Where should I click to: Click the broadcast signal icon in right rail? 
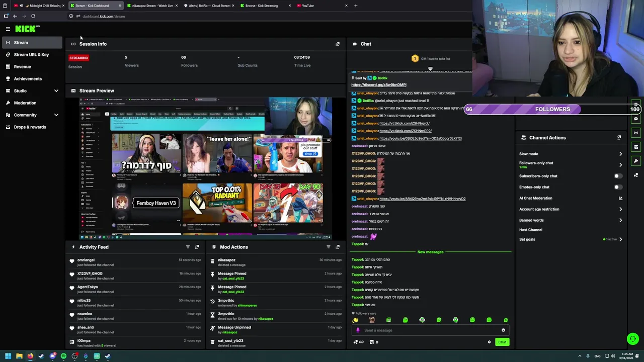[636, 133]
